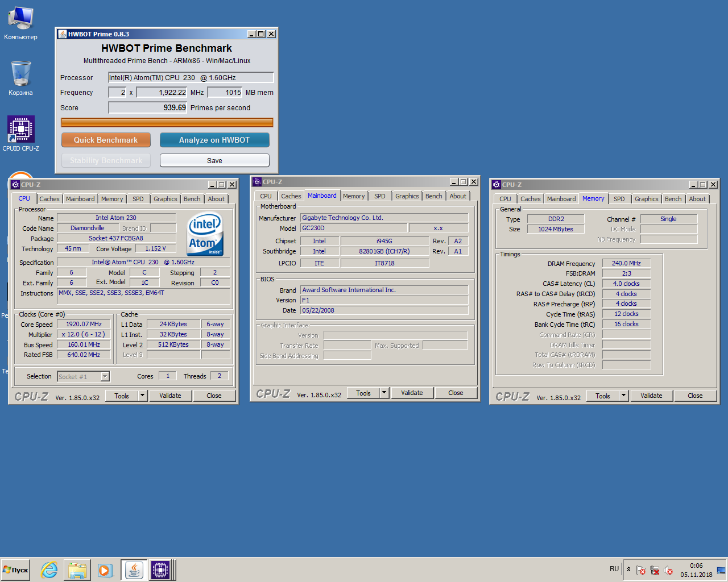Open the file explorer taskbar icon
This screenshot has height=582, width=728.
77,569
